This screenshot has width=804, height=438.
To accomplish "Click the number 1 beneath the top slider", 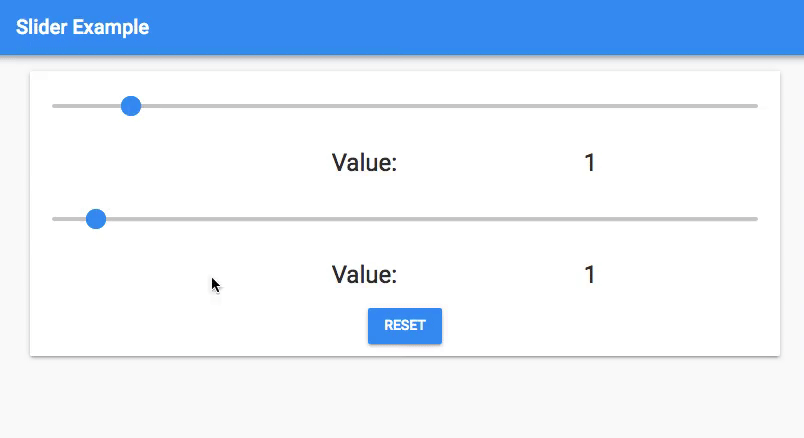I will tap(590, 162).
